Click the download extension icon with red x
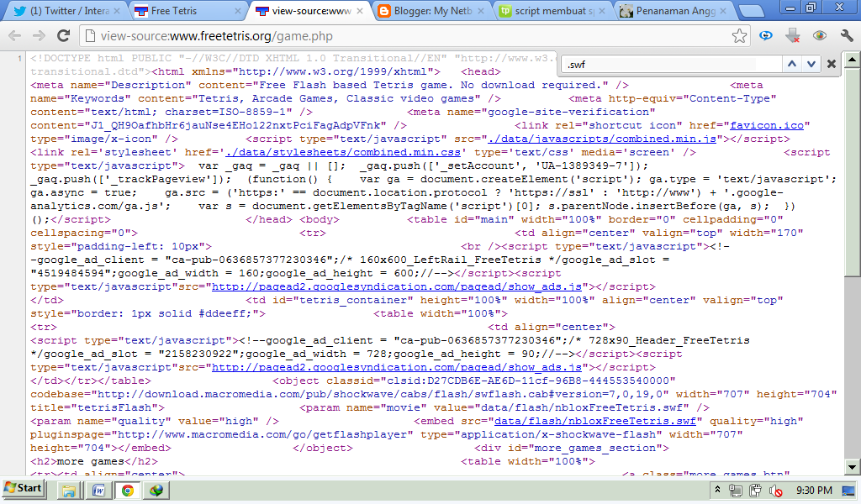The width and height of the screenshot is (861, 504). coord(792,36)
